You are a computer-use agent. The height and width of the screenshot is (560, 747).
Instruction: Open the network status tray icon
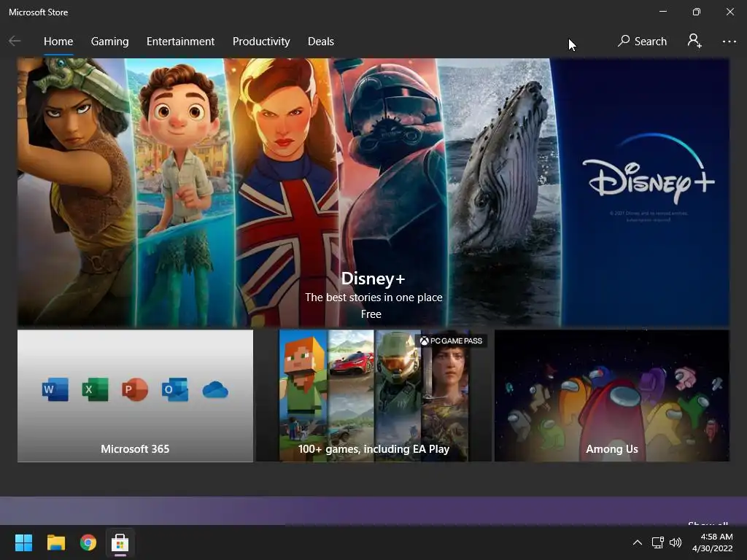[658, 542]
